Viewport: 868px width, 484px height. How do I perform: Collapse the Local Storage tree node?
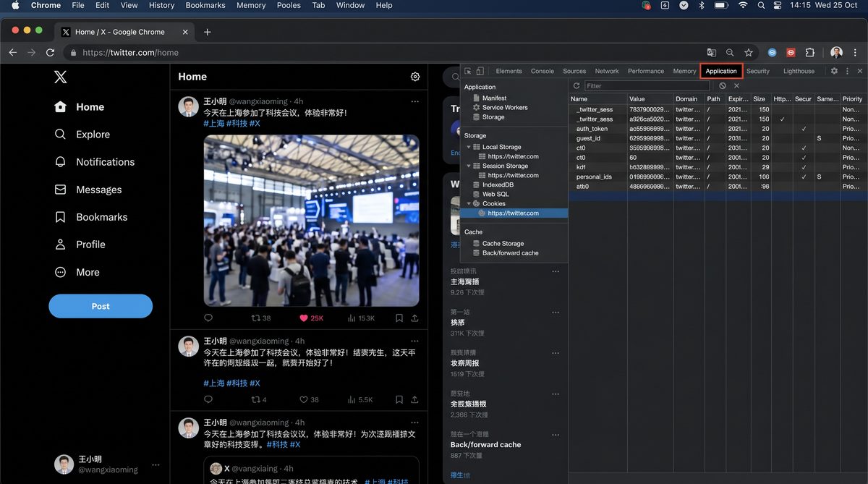(469, 147)
